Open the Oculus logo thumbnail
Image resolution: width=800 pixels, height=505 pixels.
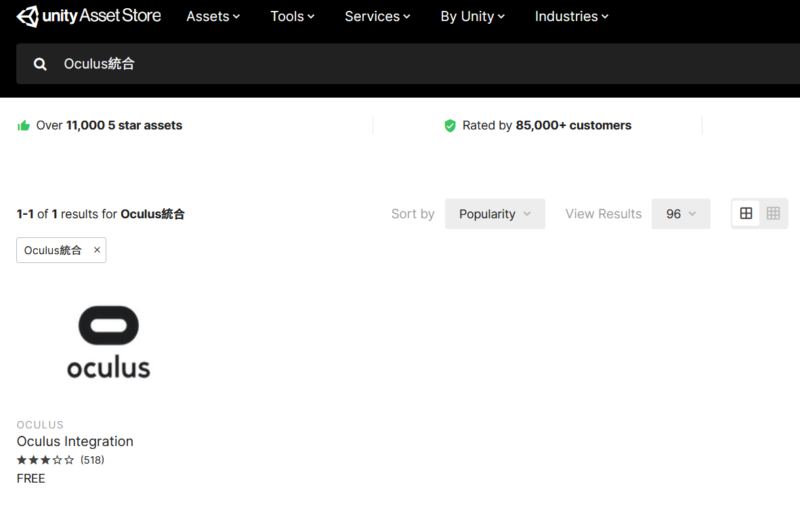click(108, 342)
